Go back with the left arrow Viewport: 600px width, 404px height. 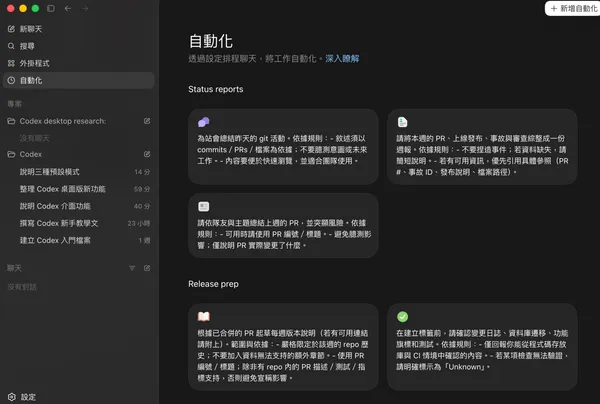(x=68, y=8)
